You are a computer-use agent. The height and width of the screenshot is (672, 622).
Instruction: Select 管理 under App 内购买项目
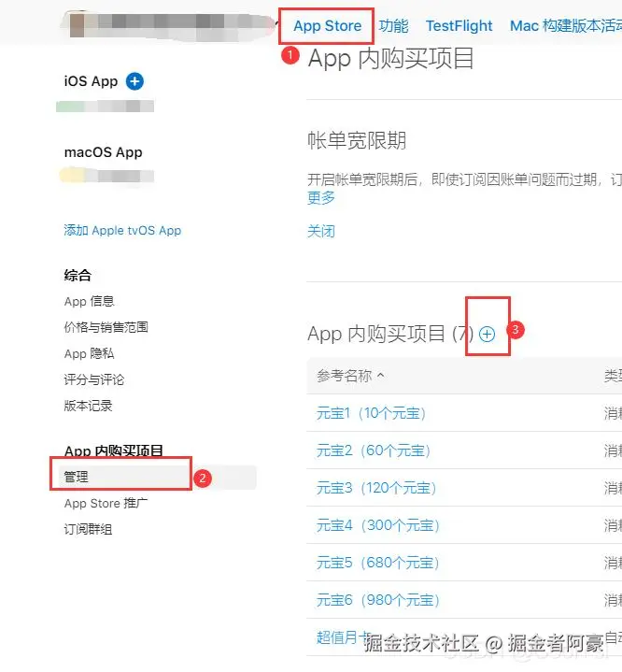tap(158, 477)
